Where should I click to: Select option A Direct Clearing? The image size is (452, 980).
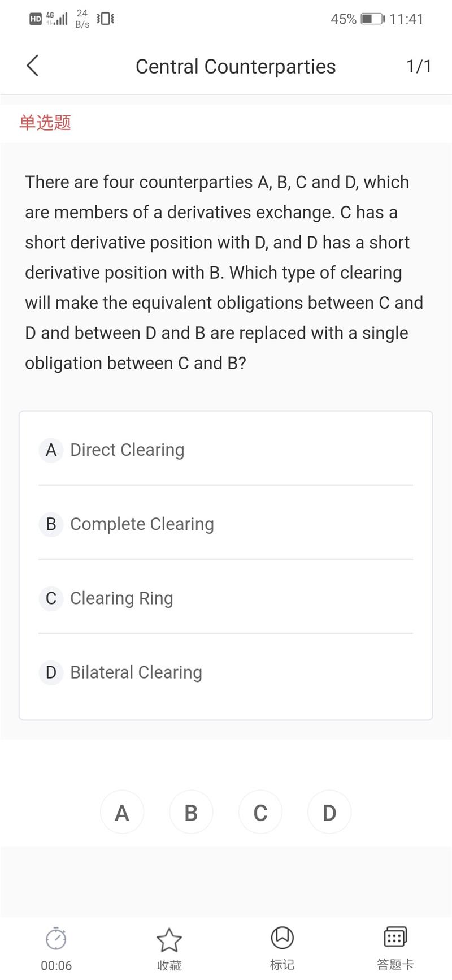coord(127,450)
